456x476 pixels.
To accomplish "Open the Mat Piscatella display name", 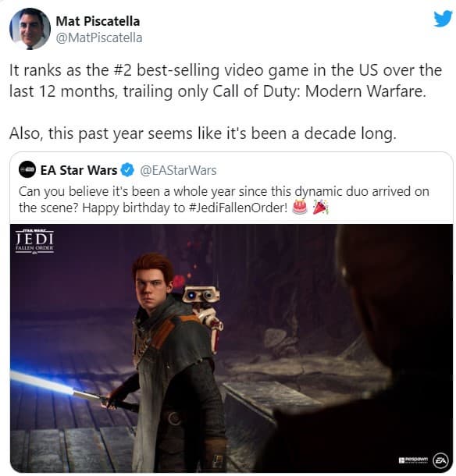I will click(98, 21).
